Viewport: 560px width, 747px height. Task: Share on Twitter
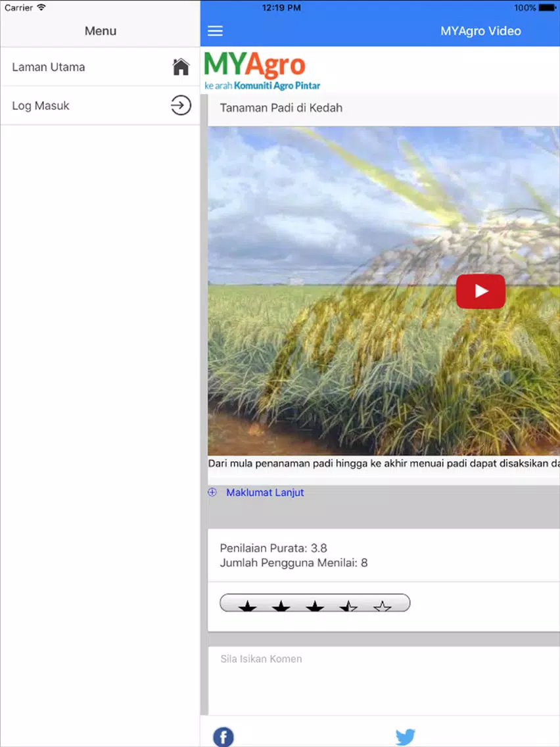[x=406, y=736]
